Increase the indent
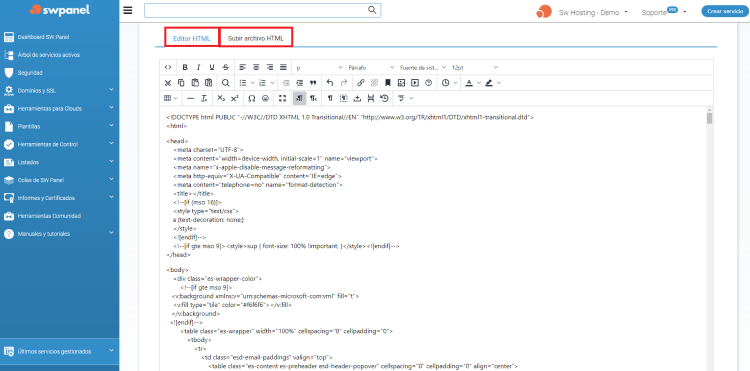The width and height of the screenshot is (750, 371). [x=299, y=83]
